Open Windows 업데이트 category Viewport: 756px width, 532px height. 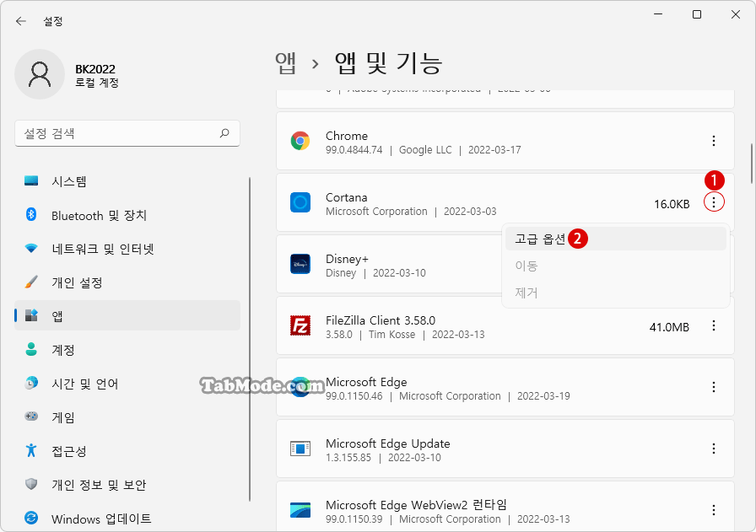pyautogui.click(x=127, y=519)
